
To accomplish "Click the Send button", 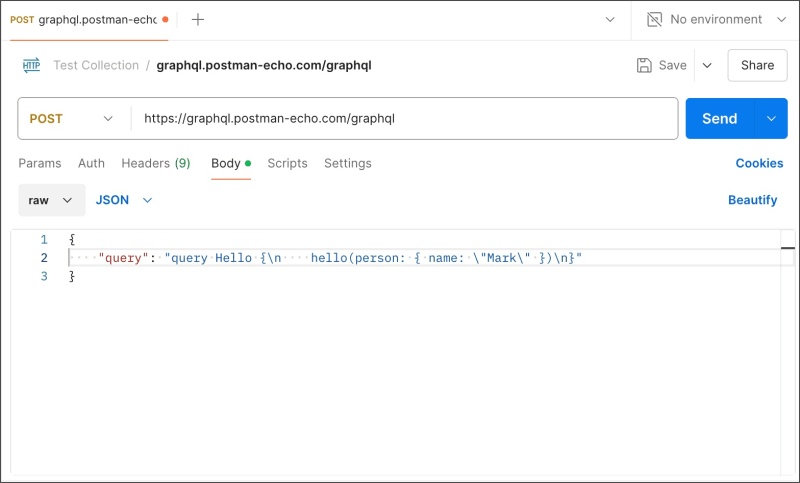I will [719, 118].
